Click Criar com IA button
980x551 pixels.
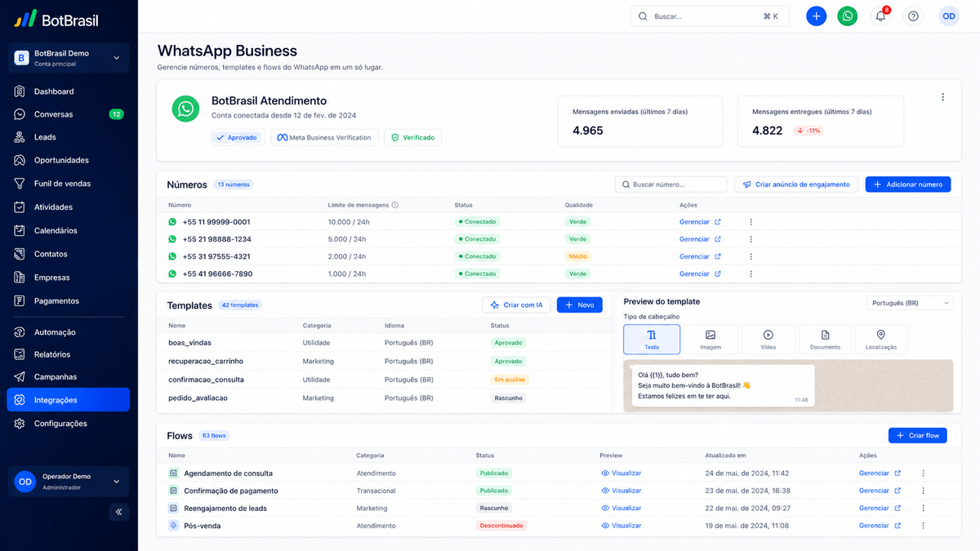pyautogui.click(x=516, y=304)
